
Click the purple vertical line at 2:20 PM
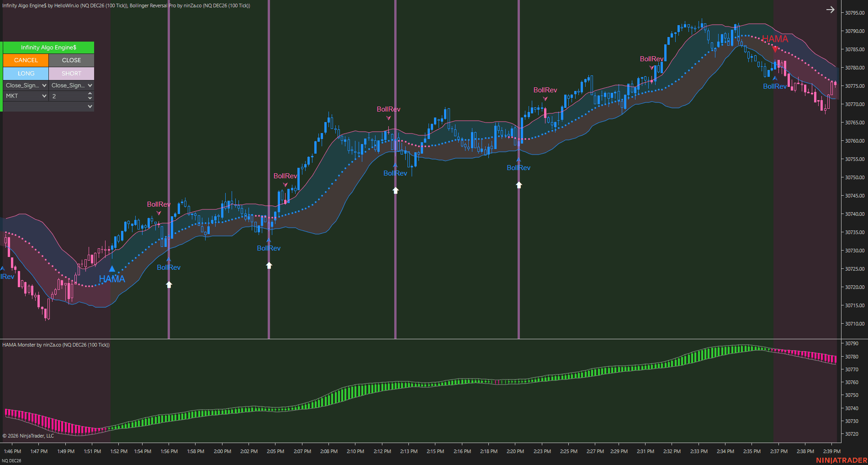pyautogui.click(x=519, y=169)
